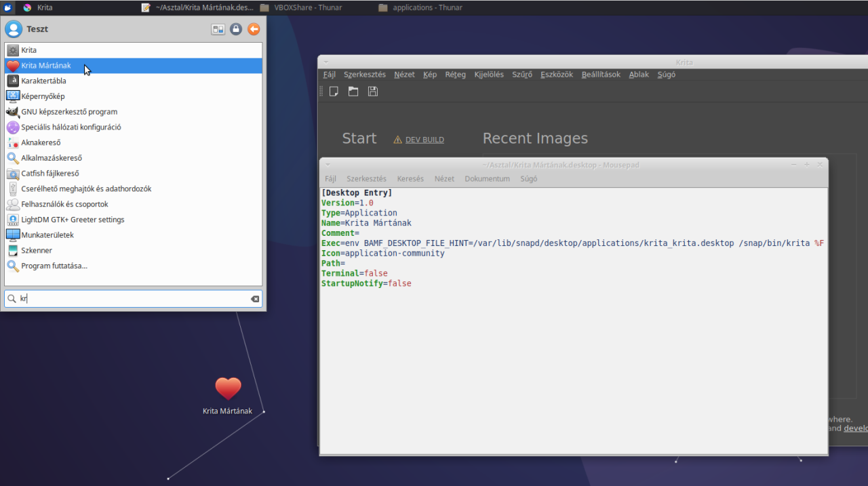Click the Krita Mártának heart desktop icon
Image resolution: width=868 pixels, height=486 pixels.
[228, 389]
